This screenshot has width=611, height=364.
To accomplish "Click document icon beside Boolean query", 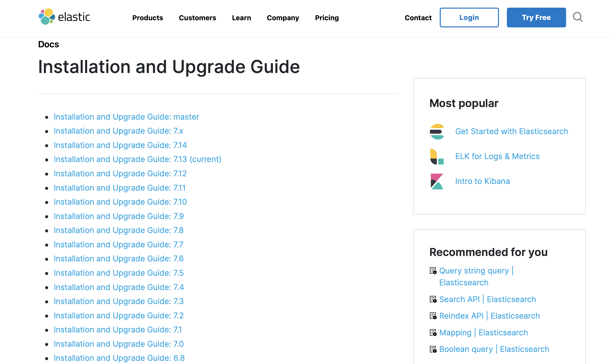I will pyautogui.click(x=433, y=349).
